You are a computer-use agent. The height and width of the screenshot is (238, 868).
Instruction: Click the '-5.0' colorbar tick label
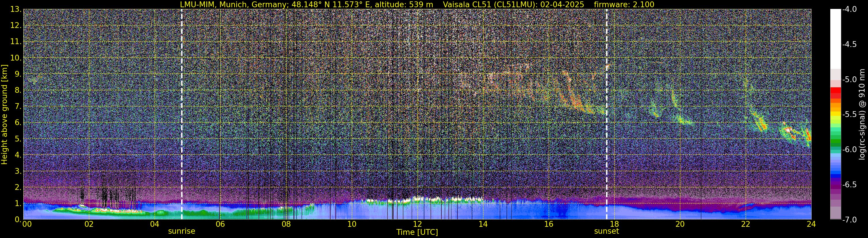(x=850, y=80)
